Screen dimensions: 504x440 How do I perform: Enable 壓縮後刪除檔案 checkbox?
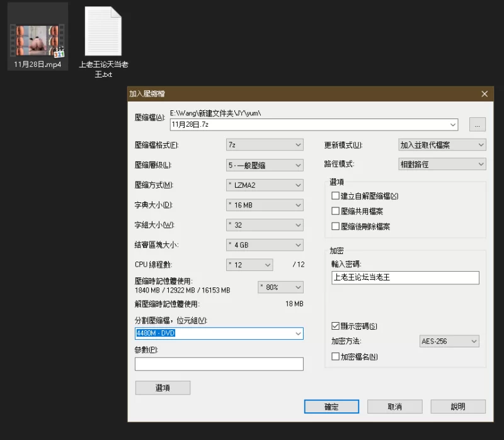point(336,226)
